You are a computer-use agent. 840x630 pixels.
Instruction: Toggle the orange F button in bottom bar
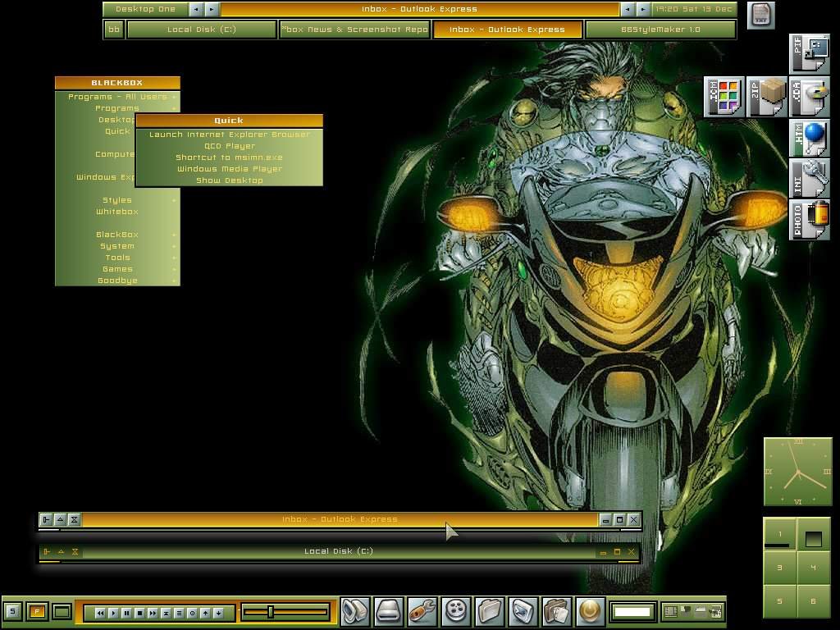coord(37,611)
